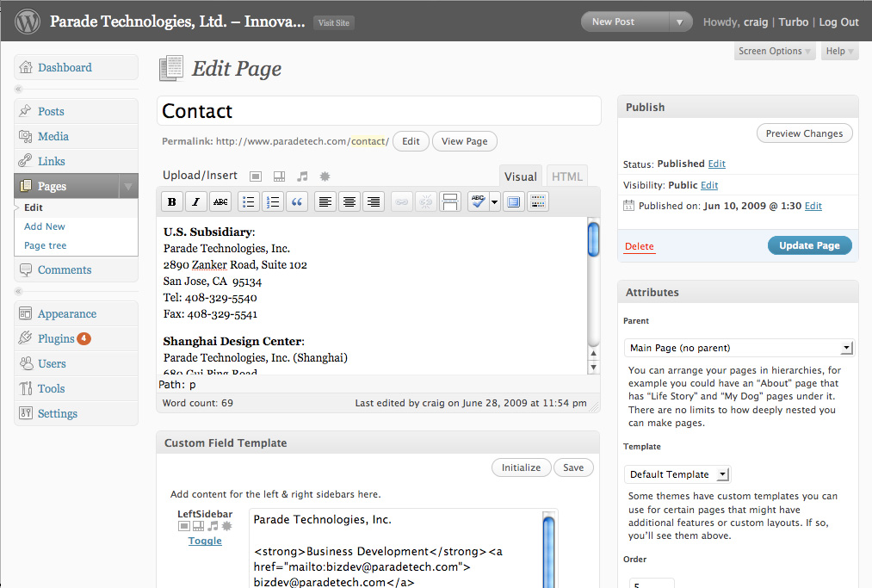Click the Visit Site button

tap(334, 22)
